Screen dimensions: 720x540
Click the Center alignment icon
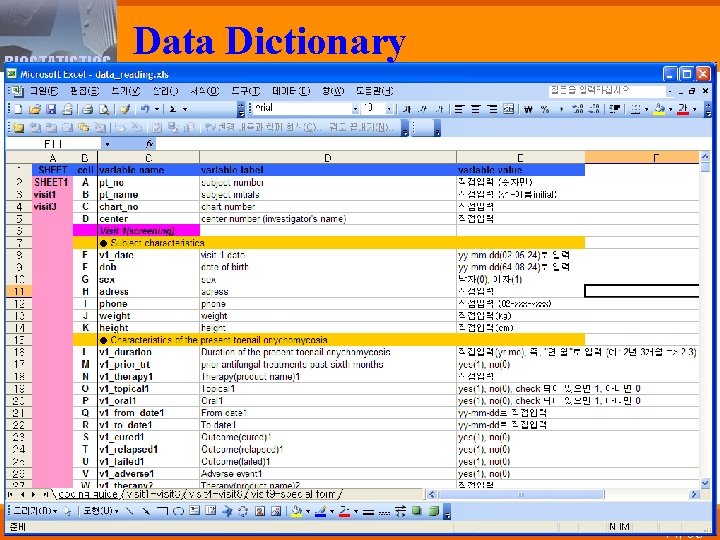476,109
